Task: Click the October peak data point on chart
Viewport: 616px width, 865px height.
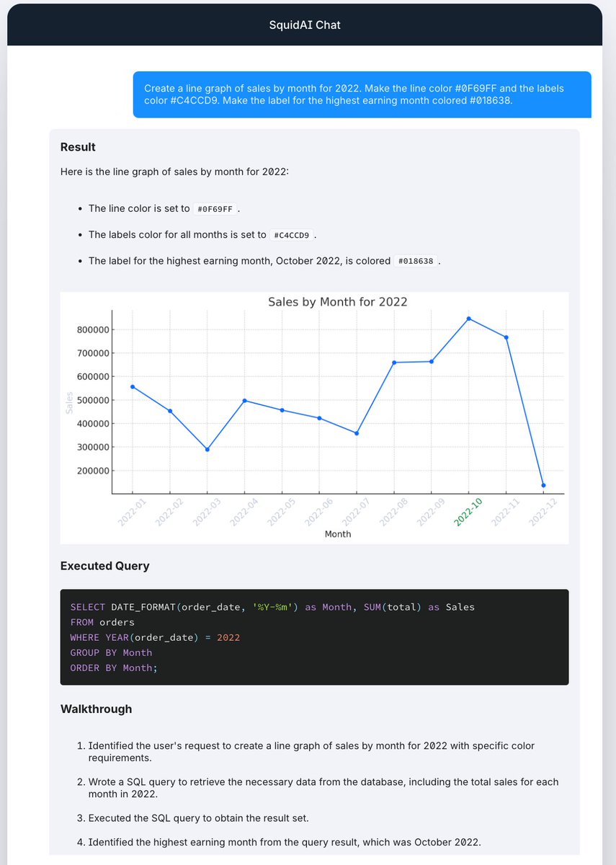Action: click(x=468, y=319)
